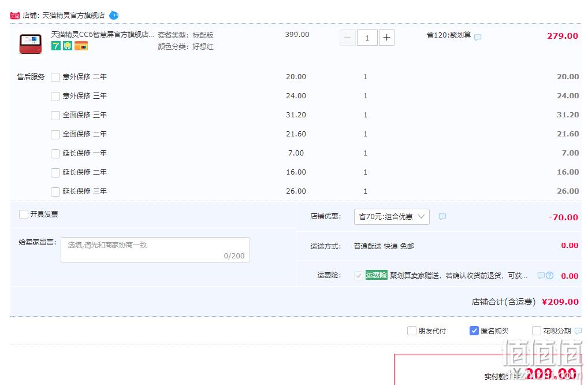
Task: Click the 普通配送 快递 免邮 shipping text
Action: point(384,246)
